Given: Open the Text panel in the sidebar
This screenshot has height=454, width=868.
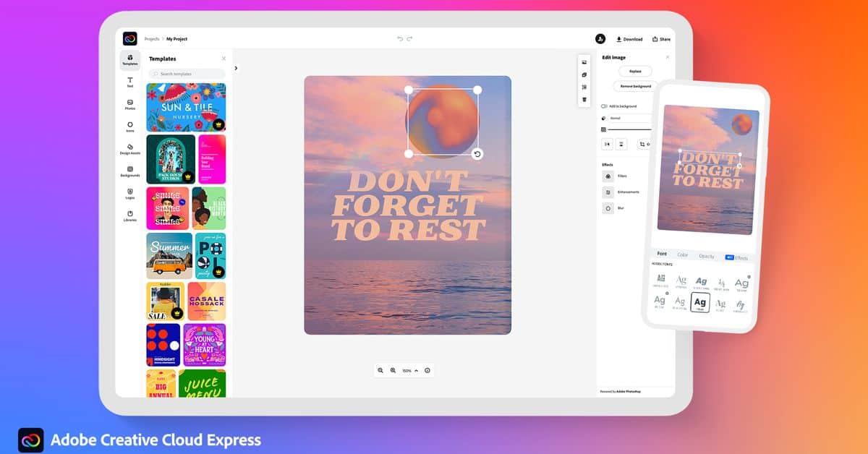Looking at the screenshot, I should click(x=129, y=81).
